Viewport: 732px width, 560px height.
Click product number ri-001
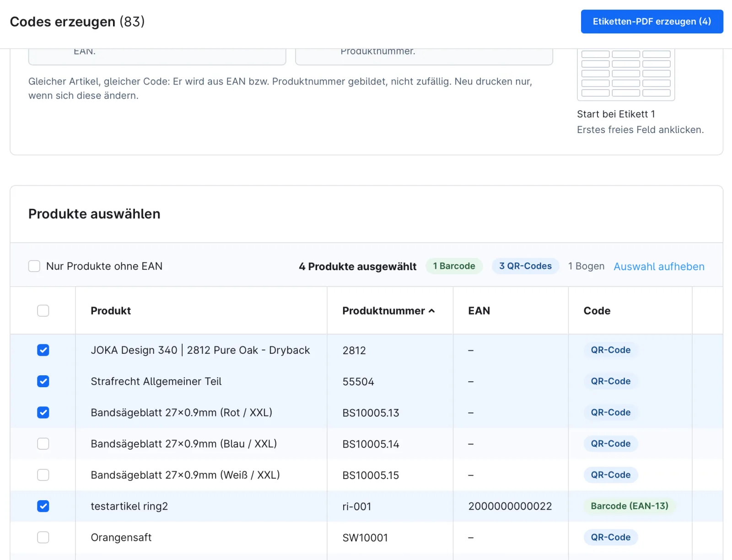coord(357,507)
